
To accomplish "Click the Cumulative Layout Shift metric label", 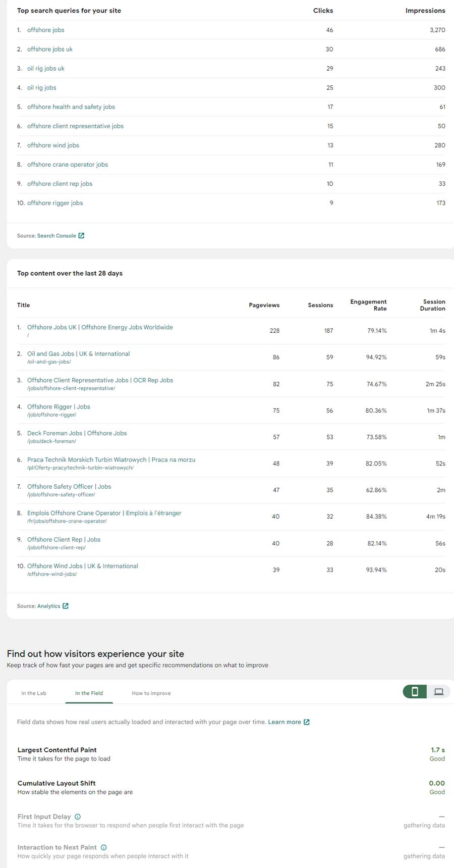I will coord(56,783).
